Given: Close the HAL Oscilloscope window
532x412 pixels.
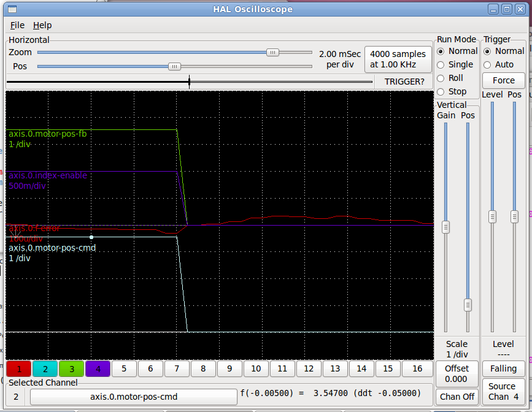Looking at the screenshot, I should coord(520,9).
